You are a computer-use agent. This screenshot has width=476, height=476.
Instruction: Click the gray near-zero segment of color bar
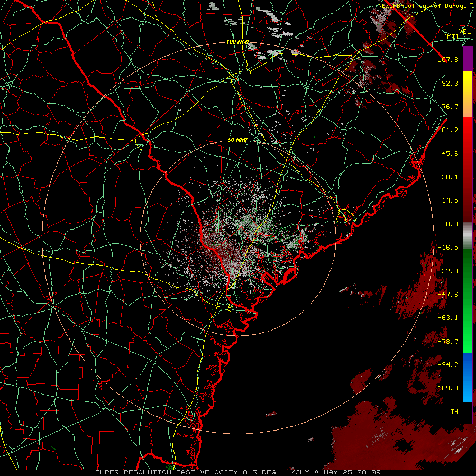click(467, 235)
